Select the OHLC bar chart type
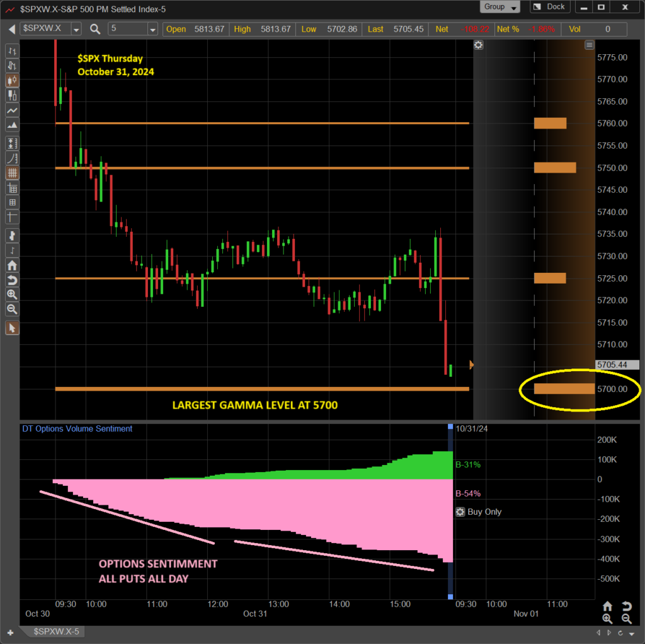Viewport: 645px width, 644px height. click(12, 51)
